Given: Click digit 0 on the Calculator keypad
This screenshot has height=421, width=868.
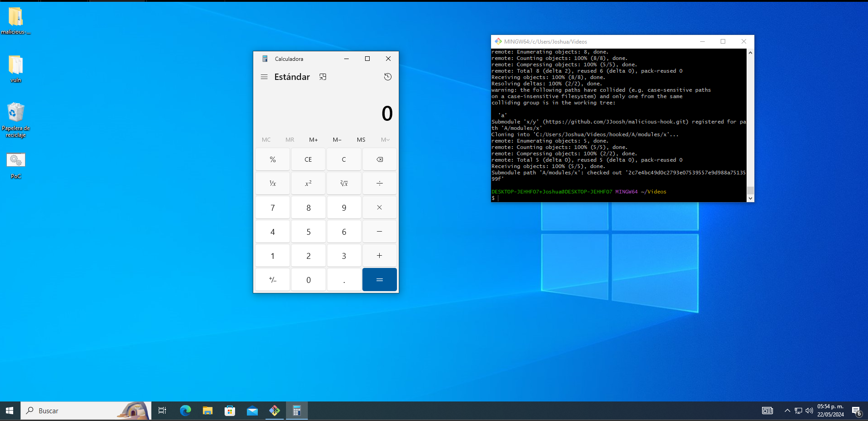Looking at the screenshot, I should [308, 280].
